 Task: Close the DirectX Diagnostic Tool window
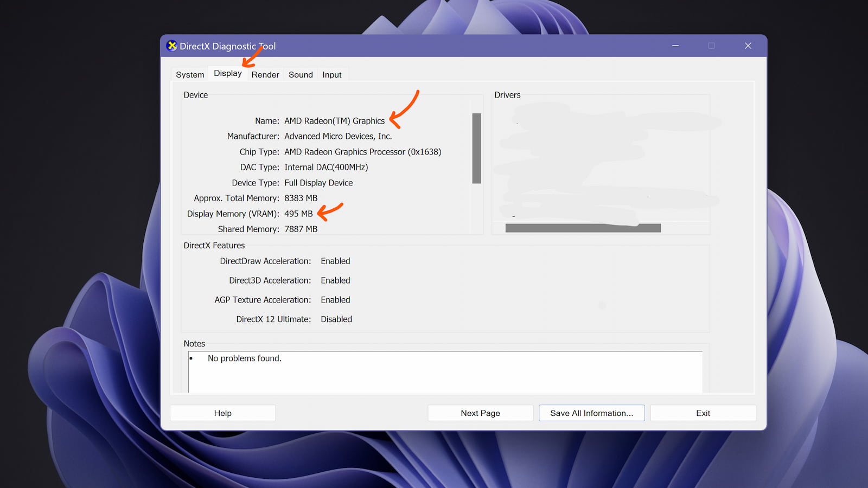(748, 46)
